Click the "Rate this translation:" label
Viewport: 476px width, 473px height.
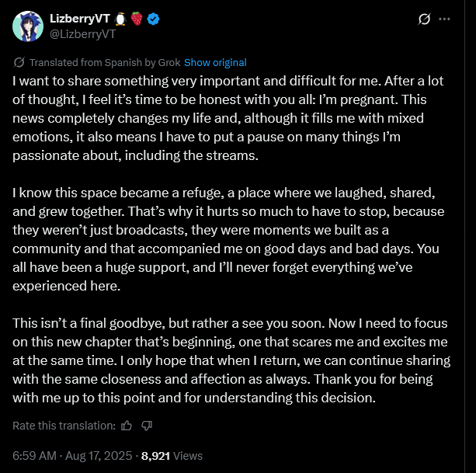click(64, 425)
